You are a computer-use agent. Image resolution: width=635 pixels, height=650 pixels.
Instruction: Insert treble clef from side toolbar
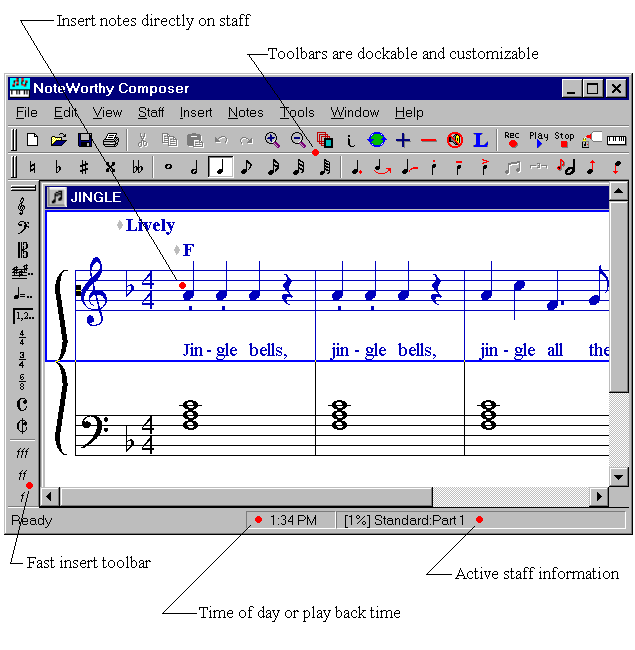point(22,206)
